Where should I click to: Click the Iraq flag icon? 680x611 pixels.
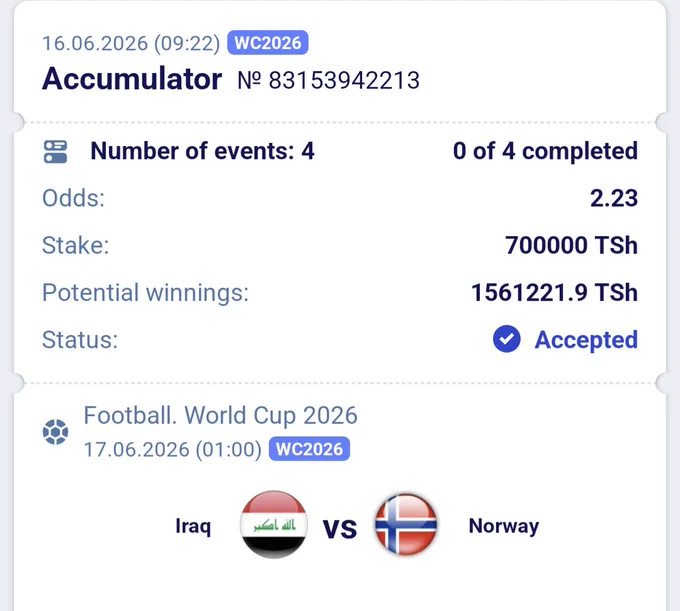(274, 524)
